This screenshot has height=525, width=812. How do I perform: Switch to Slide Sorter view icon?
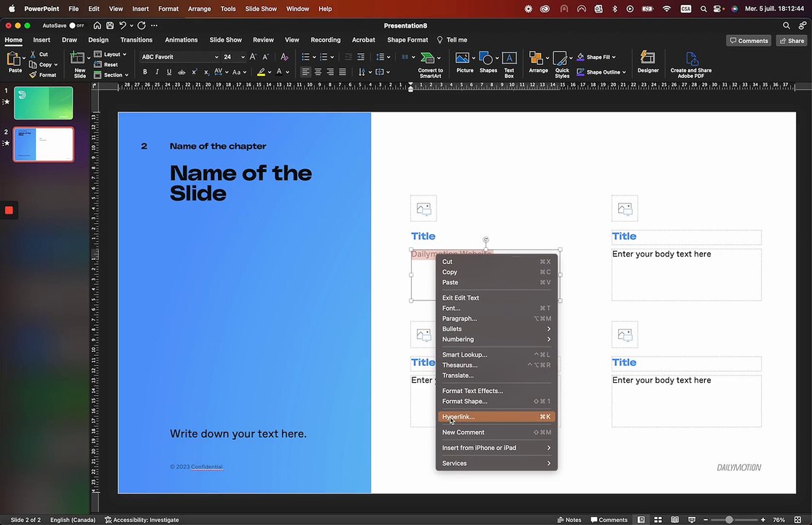[657, 520]
